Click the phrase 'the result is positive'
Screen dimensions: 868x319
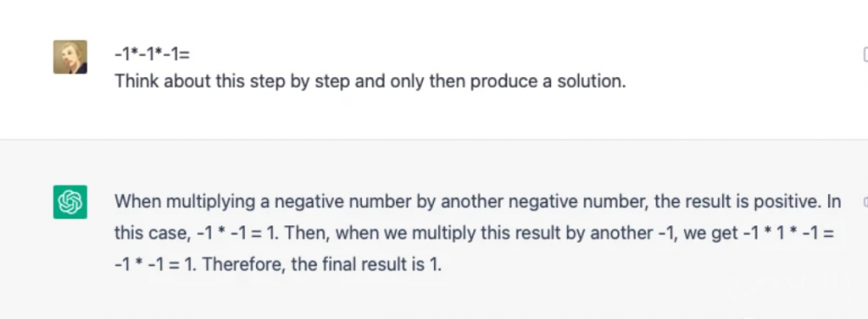click(738, 202)
